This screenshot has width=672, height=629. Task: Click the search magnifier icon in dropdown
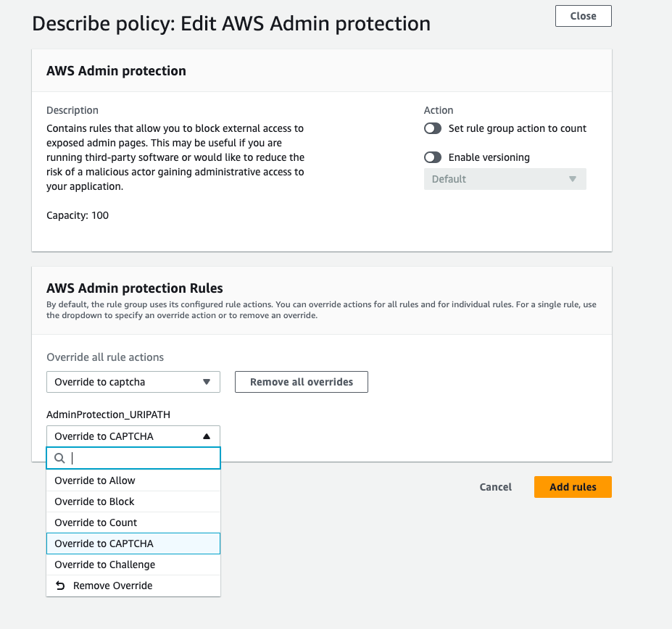pyautogui.click(x=59, y=458)
